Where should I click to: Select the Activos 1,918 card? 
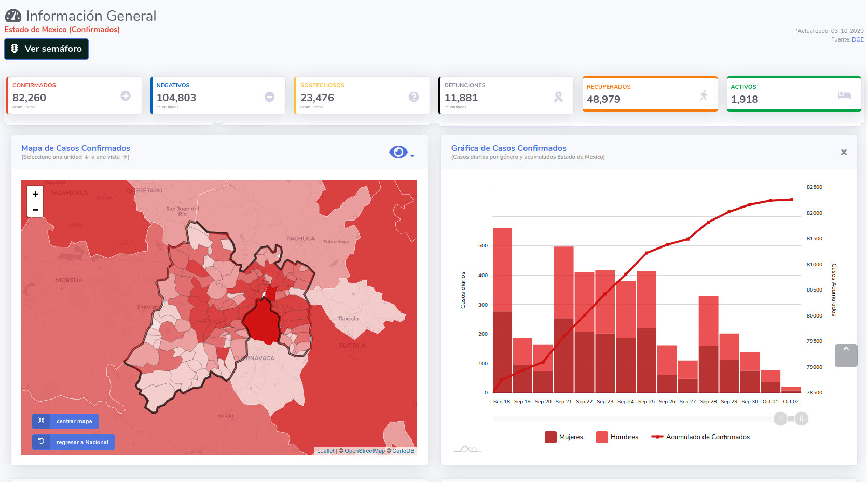pyautogui.click(x=794, y=94)
